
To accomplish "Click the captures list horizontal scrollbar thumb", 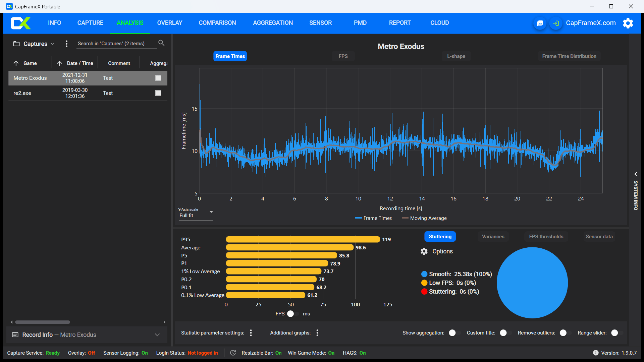I will click(43, 322).
